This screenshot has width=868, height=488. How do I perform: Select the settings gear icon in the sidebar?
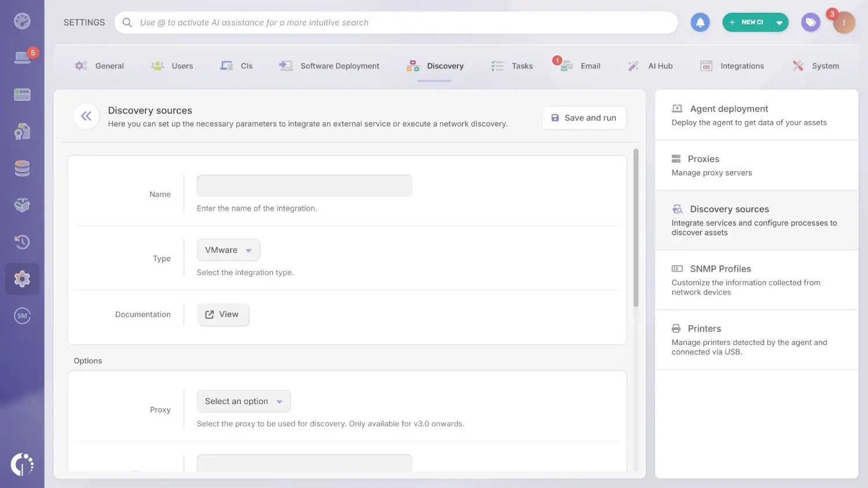(x=22, y=278)
